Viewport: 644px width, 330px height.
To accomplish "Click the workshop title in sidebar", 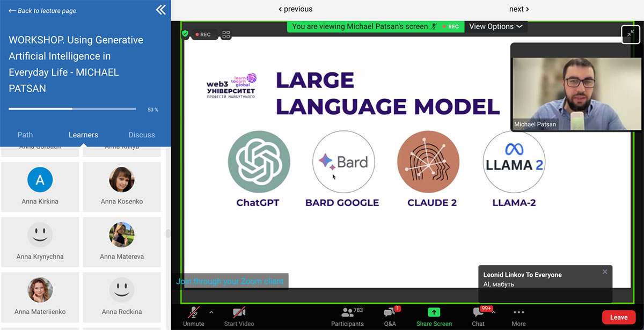I will click(x=76, y=64).
